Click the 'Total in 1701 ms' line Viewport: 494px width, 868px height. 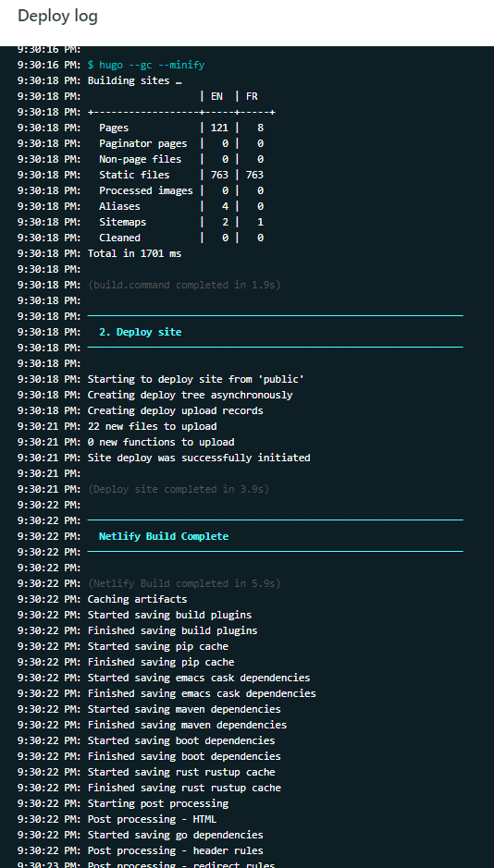[134, 253]
